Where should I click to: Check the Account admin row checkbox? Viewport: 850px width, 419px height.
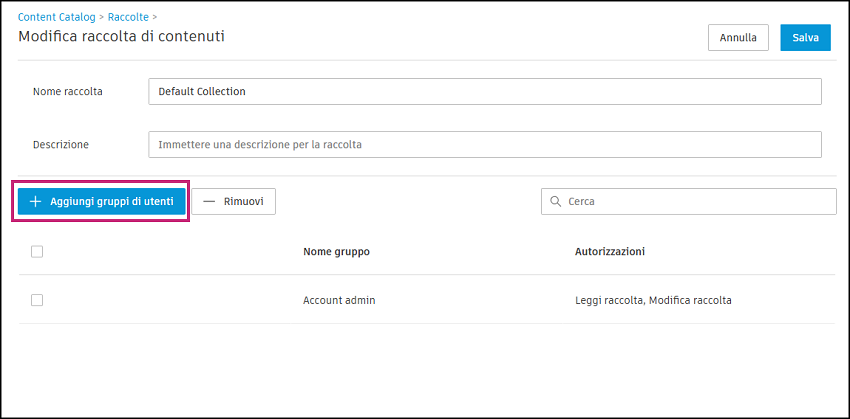point(37,299)
